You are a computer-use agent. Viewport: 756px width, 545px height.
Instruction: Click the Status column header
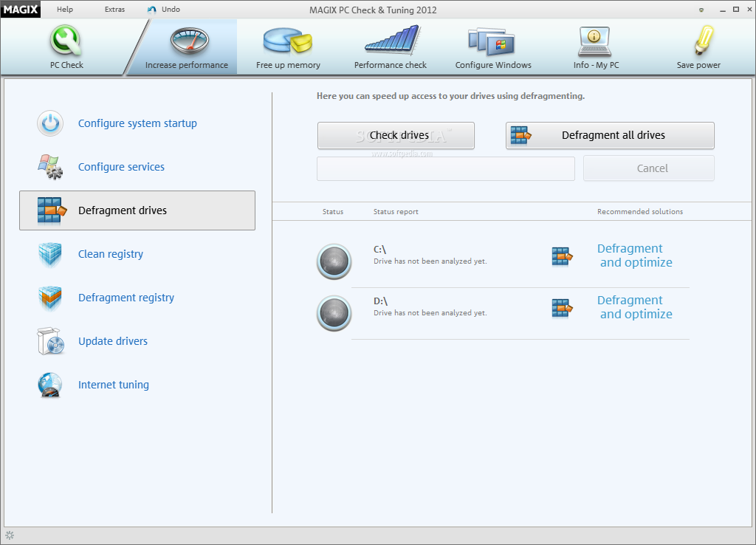pos(333,212)
